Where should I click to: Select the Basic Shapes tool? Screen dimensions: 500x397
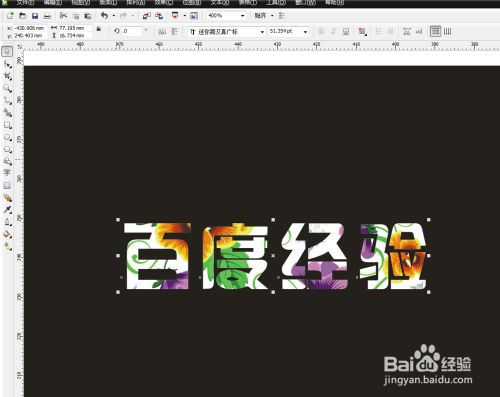click(7, 161)
